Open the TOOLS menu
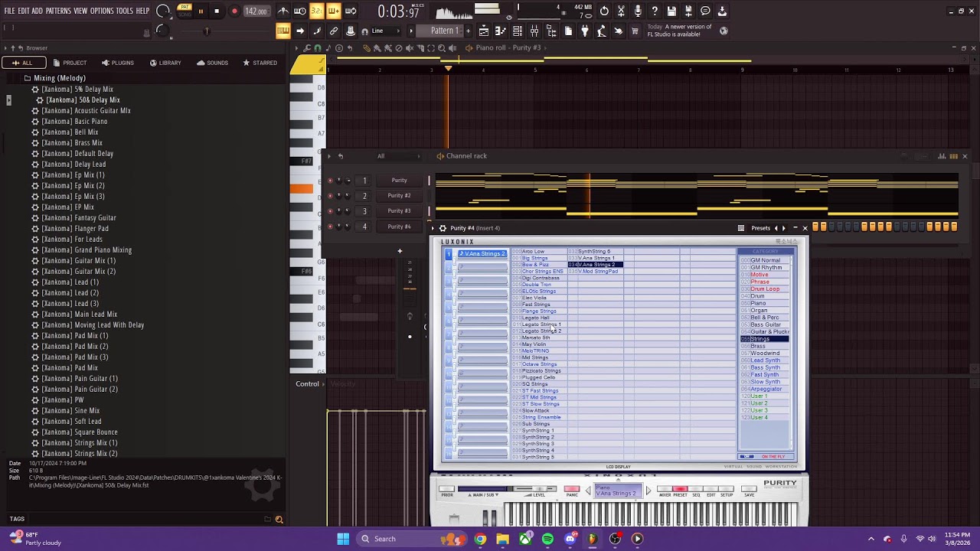This screenshot has width=980, height=551. pyautogui.click(x=125, y=11)
